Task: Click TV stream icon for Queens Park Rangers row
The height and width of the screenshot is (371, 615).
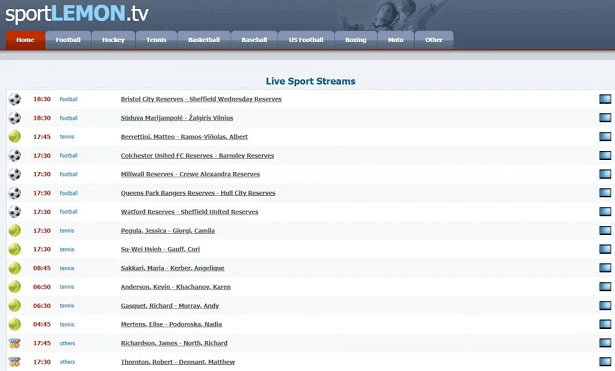Action: pos(605,193)
